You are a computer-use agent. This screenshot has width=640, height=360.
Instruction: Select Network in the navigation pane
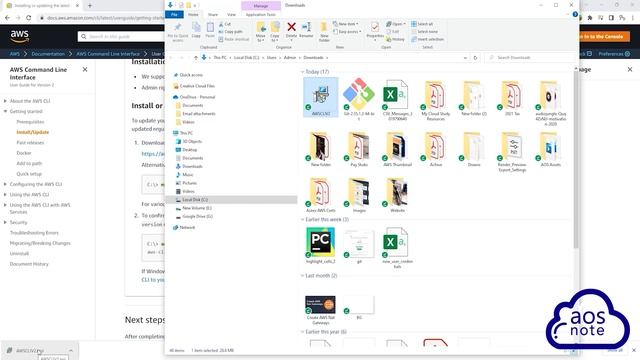coord(187,227)
